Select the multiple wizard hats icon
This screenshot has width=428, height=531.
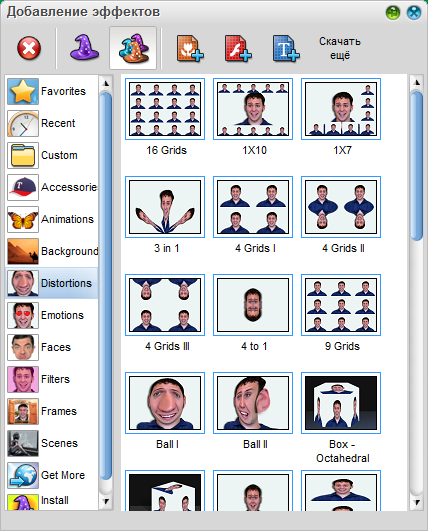point(133,48)
